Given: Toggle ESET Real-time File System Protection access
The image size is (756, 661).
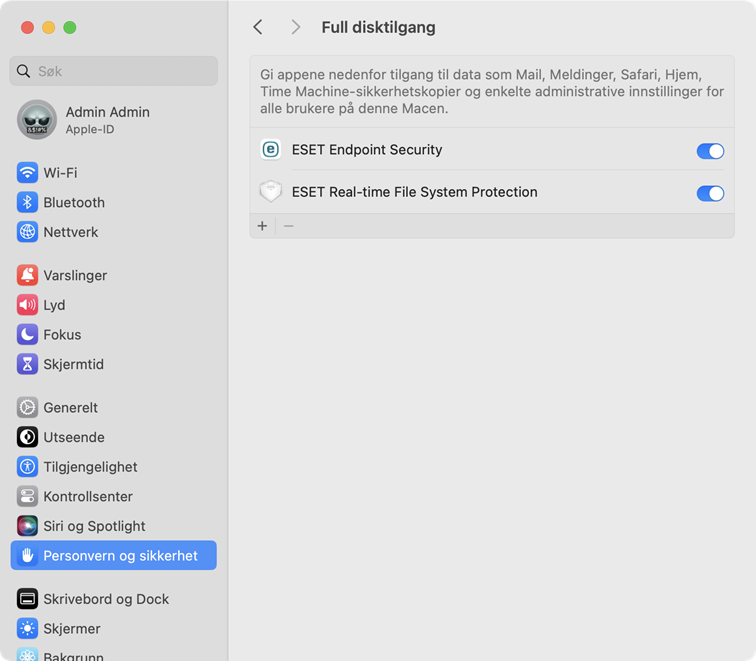Looking at the screenshot, I should click(x=710, y=193).
